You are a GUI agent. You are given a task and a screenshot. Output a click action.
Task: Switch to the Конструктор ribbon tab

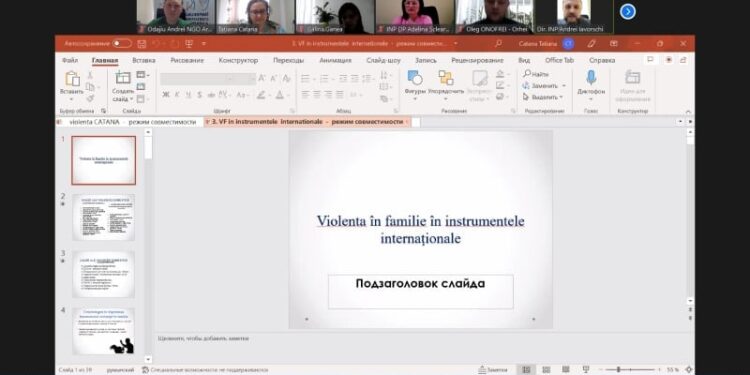click(x=238, y=60)
